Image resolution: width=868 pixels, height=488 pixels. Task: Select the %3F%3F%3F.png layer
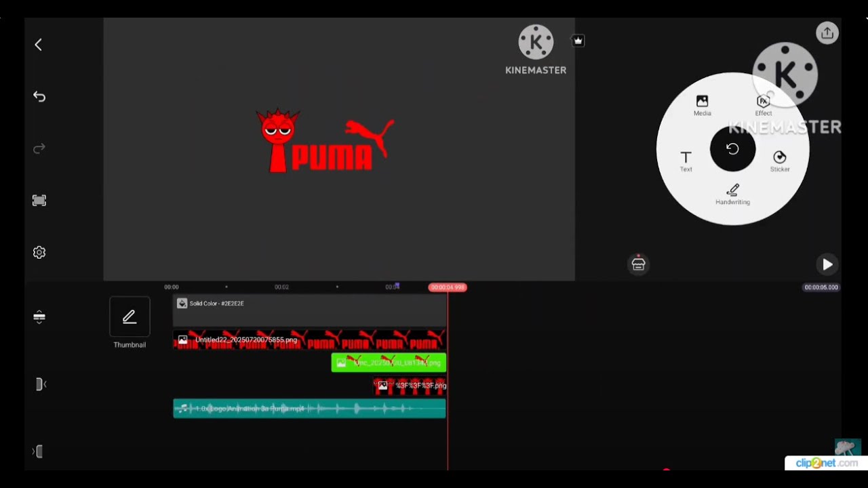(410, 386)
